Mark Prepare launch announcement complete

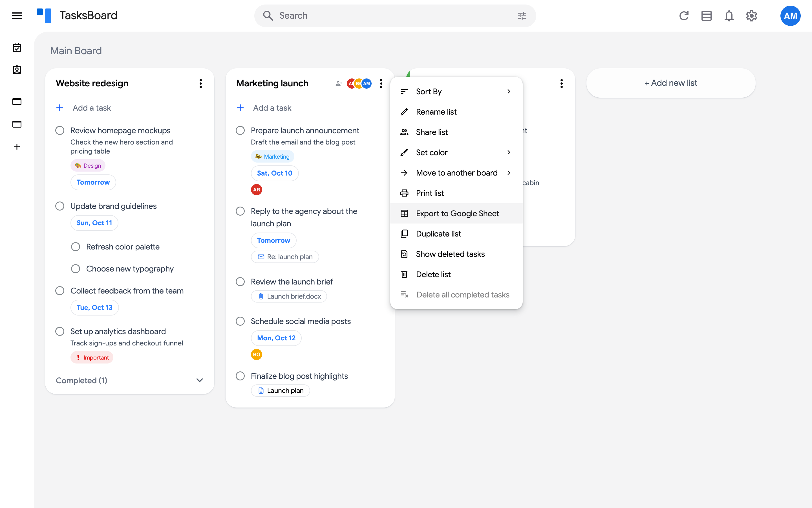pyautogui.click(x=240, y=130)
